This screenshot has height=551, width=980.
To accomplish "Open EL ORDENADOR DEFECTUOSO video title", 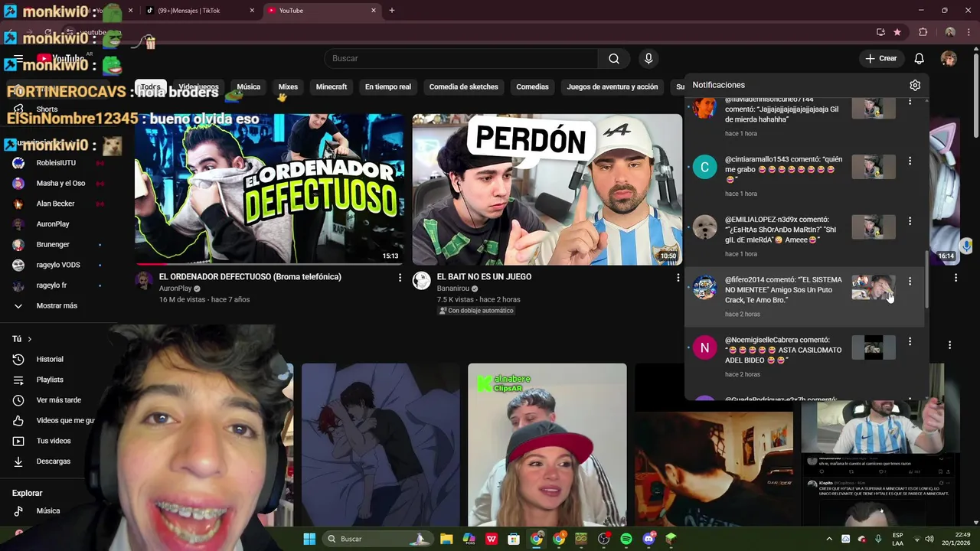I will pyautogui.click(x=250, y=276).
